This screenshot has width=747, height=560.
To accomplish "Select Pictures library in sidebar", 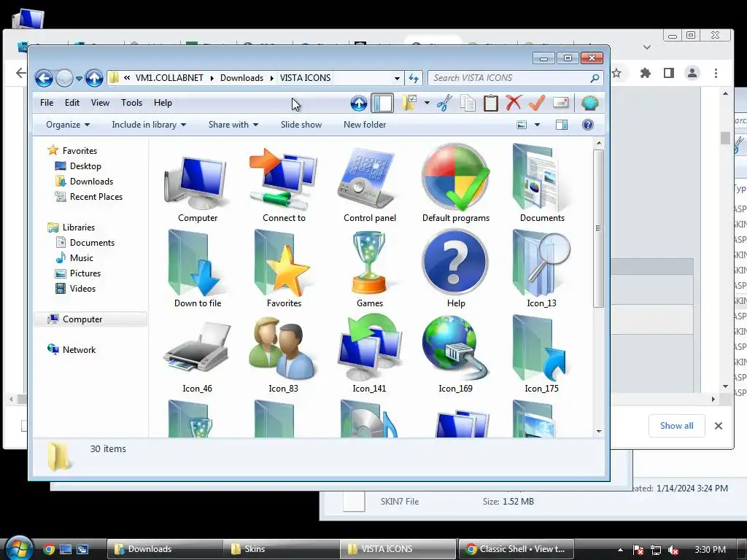I will tap(85, 273).
